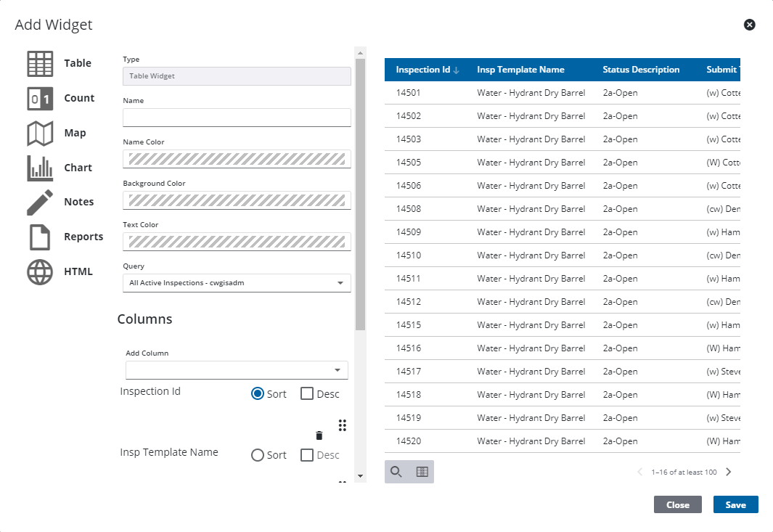Open the Add Column dropdown

click(x=237, y=370)
